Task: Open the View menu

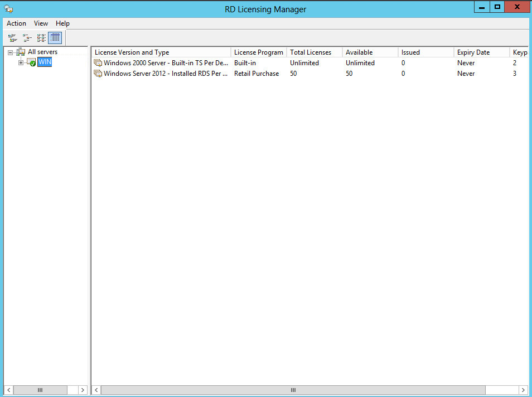Action: click(x=41, y=23)
